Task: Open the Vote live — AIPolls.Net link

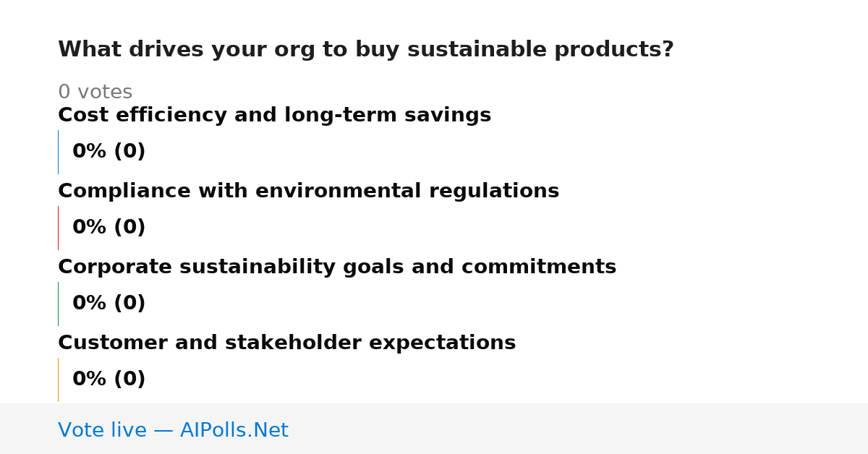Action: [x=173, y=430]
